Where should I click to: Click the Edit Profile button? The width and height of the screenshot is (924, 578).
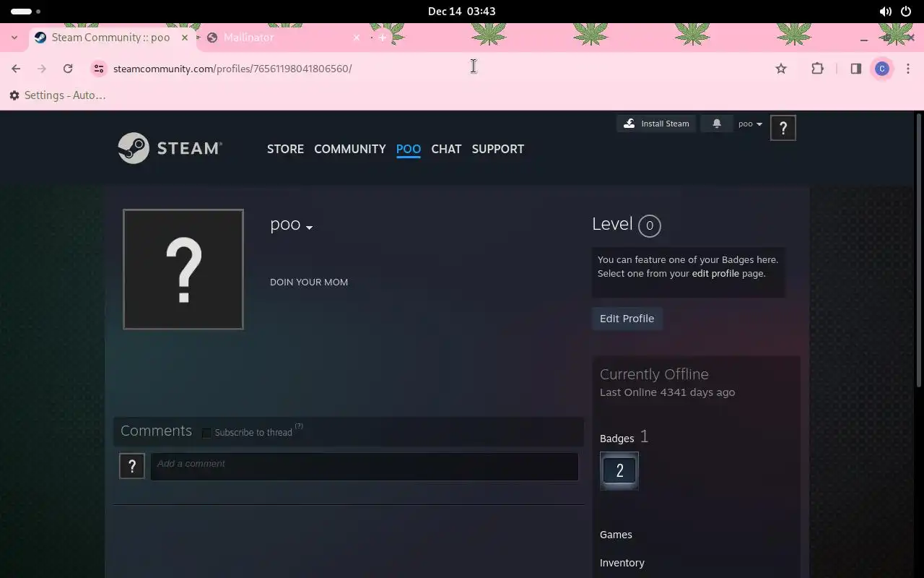tap(627, 319)
